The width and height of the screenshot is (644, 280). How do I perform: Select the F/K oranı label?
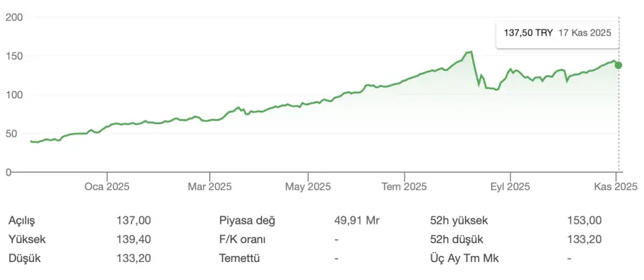[243, 239]
